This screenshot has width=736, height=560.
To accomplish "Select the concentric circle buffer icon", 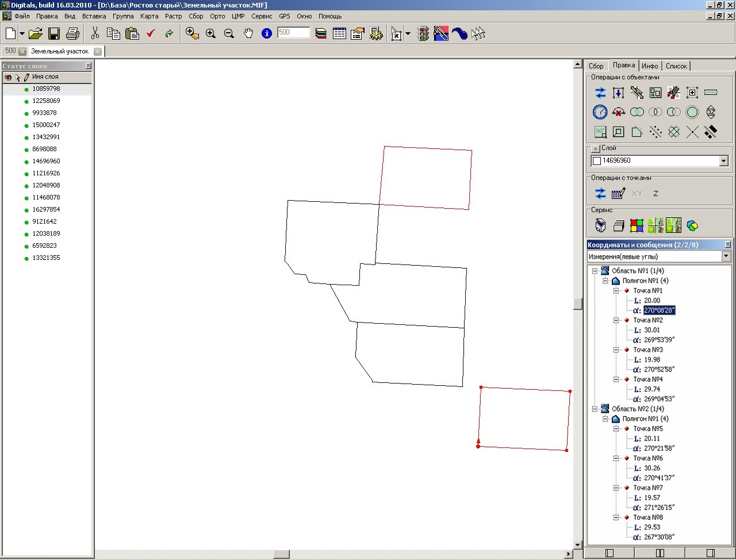I will (692, 112).
